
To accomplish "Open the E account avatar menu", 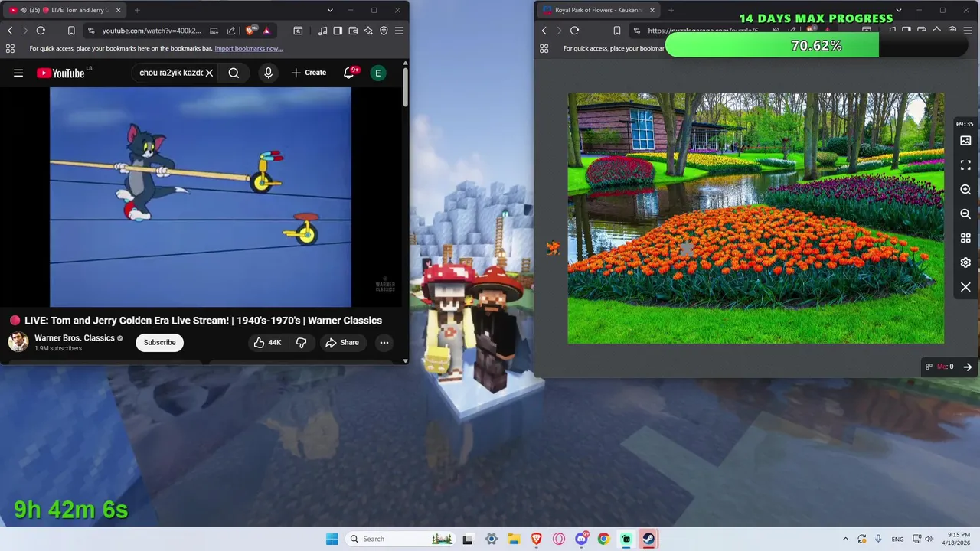I will (x=377, y=73).
